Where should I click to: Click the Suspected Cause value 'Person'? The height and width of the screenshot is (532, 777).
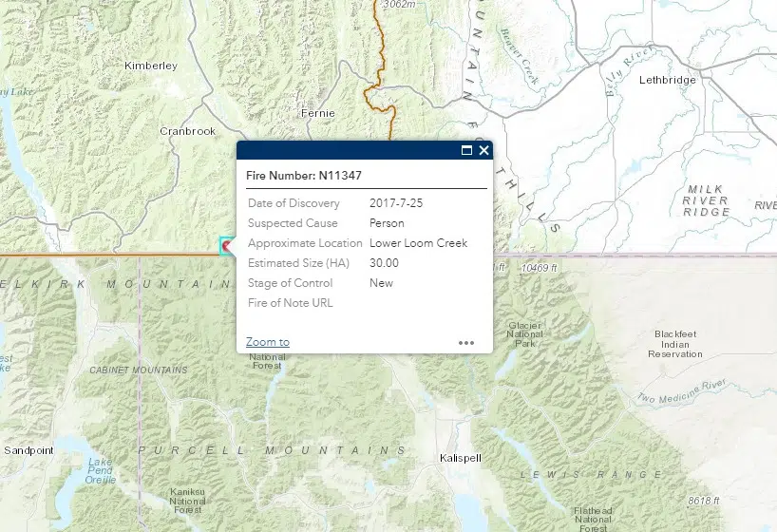pos(387,223)
